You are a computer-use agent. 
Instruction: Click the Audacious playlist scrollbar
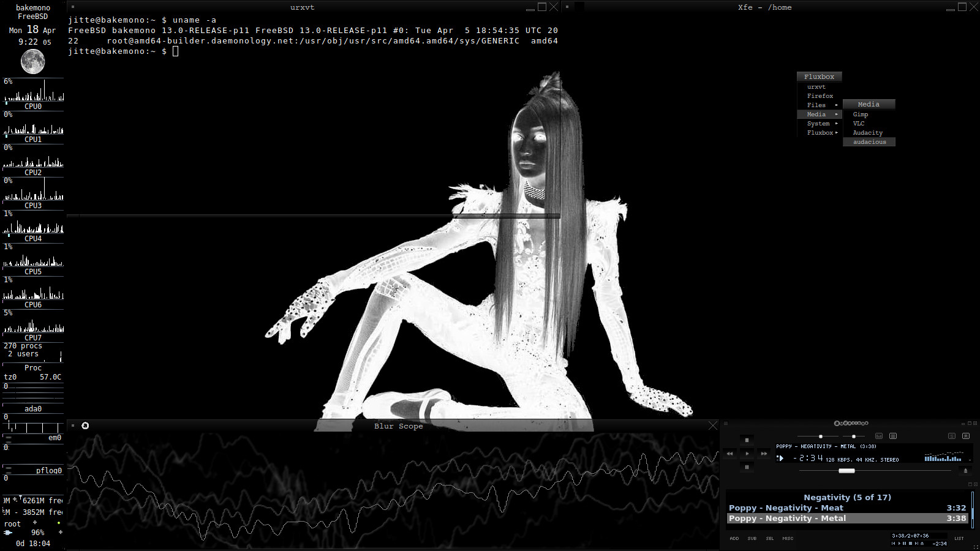pyautogui.click(x=973, y=509)
